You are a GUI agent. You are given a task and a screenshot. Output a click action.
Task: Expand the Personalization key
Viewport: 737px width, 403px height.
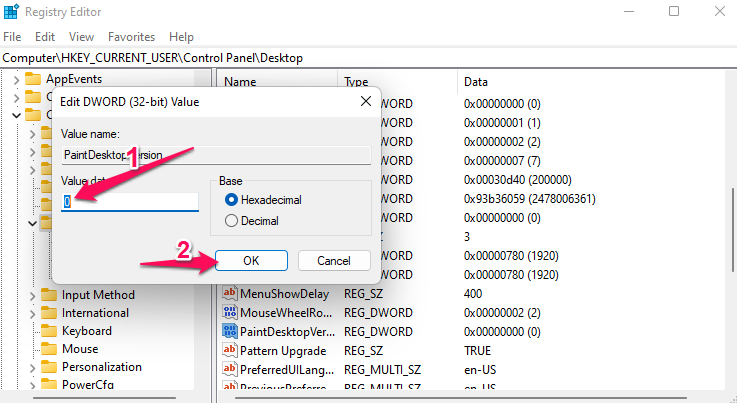click(x=32, y=368)
